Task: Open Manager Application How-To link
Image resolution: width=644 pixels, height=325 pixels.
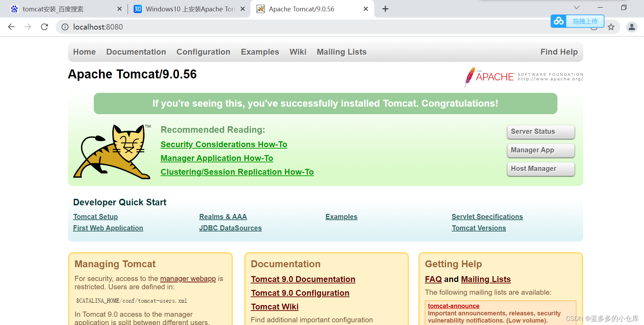Action: pos(217,158)
